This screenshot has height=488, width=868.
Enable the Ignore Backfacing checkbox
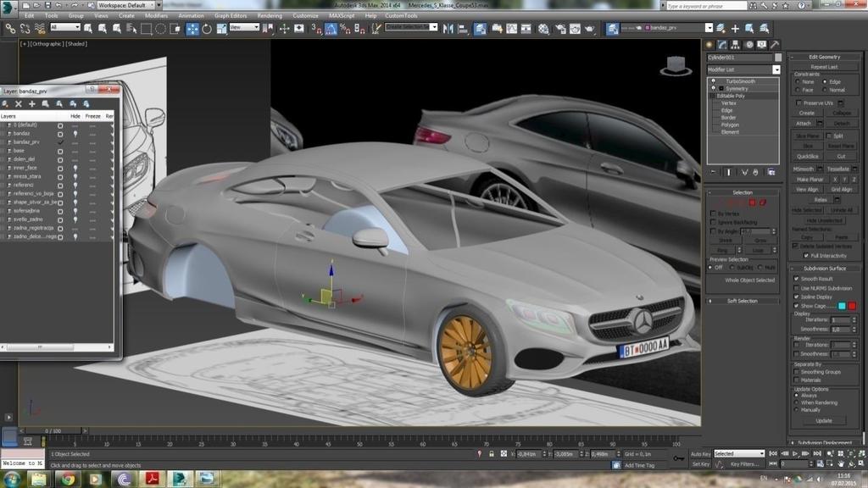[713, 222]
